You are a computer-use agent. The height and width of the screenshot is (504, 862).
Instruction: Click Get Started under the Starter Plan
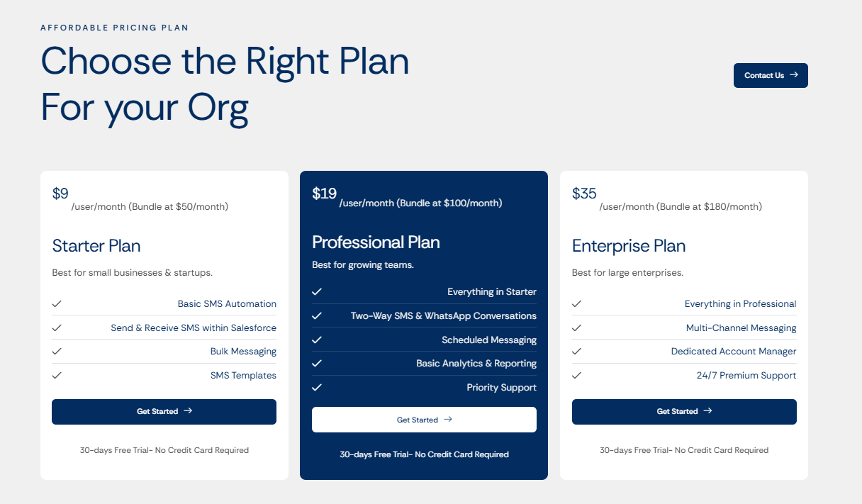click(x=164, y=411)
